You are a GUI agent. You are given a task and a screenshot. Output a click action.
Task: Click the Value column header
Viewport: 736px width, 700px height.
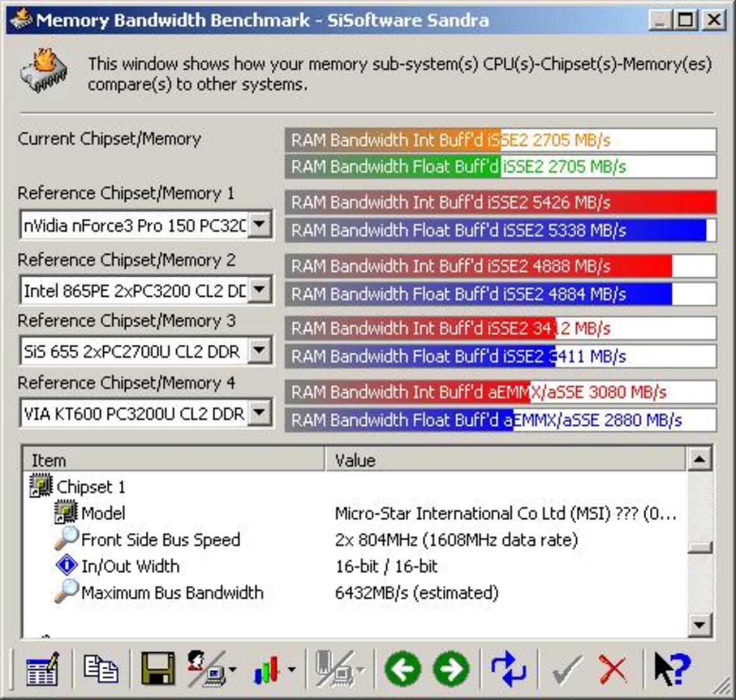(505, 460)
